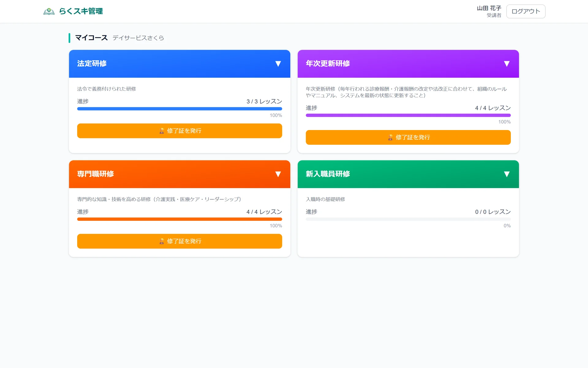
Task: Click the orange 専門職研修 progress bar
Action: point(179,219)
